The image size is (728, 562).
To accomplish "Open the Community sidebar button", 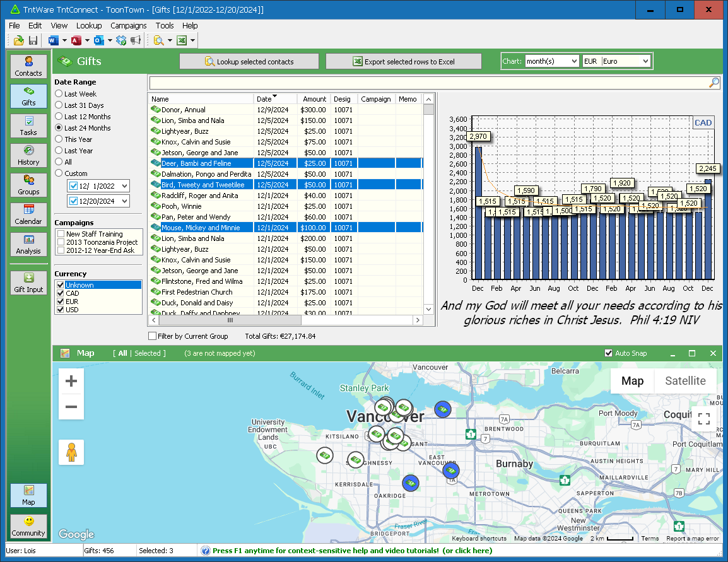I will (29, 526).
